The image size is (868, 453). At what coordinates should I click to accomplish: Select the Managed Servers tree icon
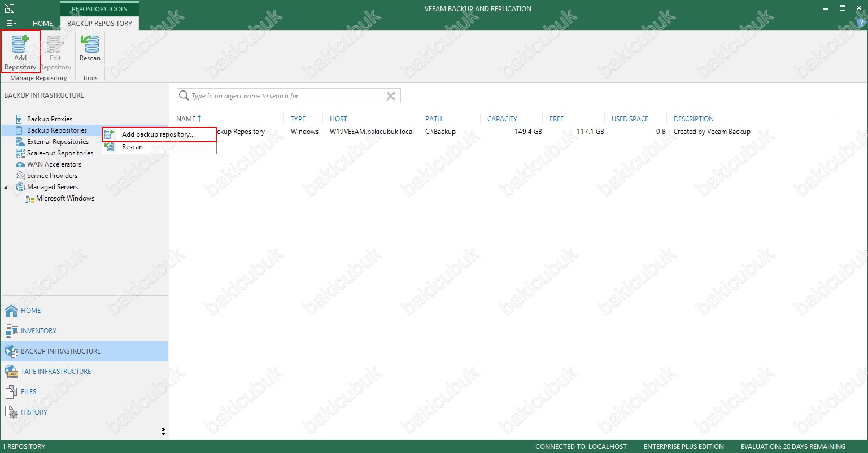(20, 187)
